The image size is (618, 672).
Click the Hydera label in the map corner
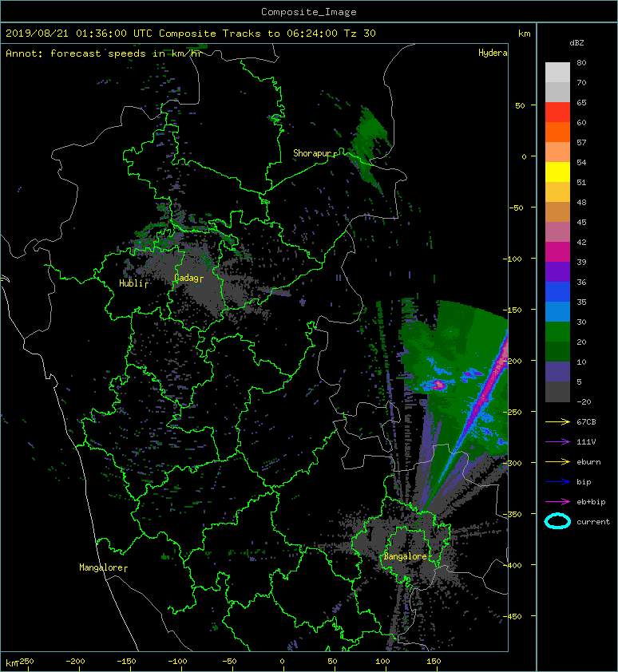point(493,53)
